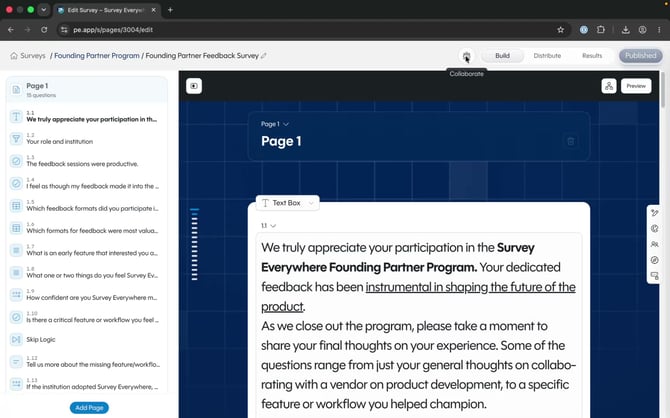
Task: Select 'Which feedback formats did you participate' item
Action: (92, 209)
